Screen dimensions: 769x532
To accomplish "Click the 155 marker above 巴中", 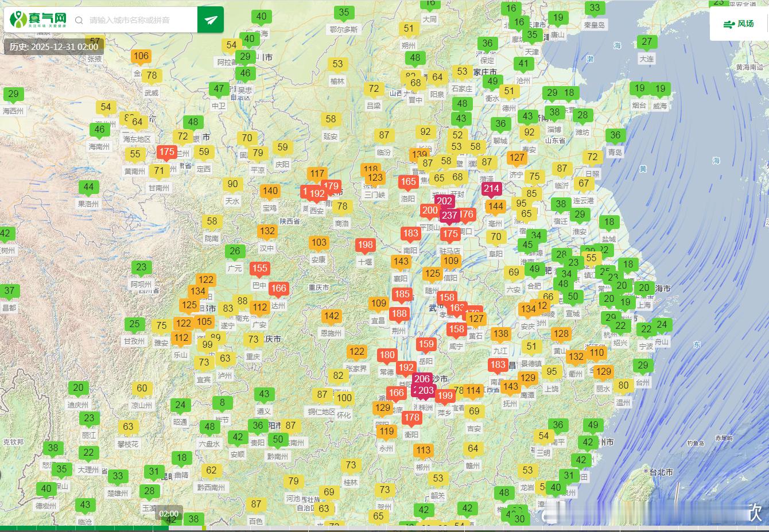I will coord(260,269).
